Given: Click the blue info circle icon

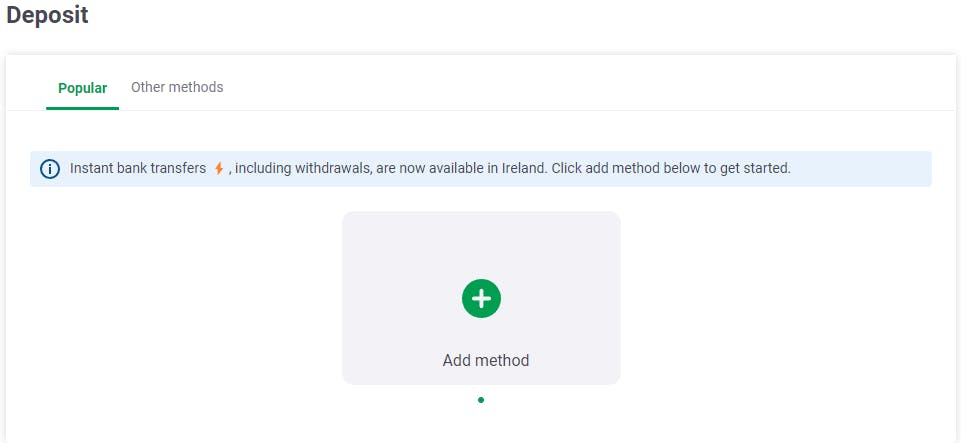Looking at the screenshot, I should pos(50,169).
